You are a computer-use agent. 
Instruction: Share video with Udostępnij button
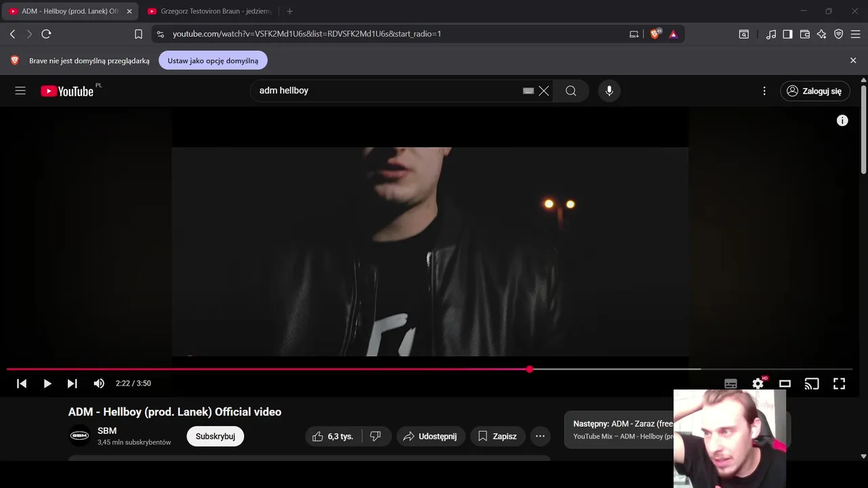(430, 436)
